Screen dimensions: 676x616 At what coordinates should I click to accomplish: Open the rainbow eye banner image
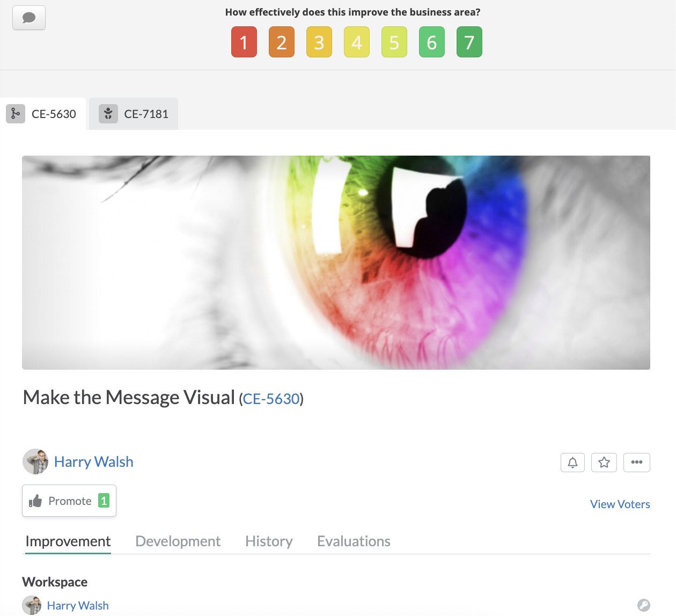(336, 262)
